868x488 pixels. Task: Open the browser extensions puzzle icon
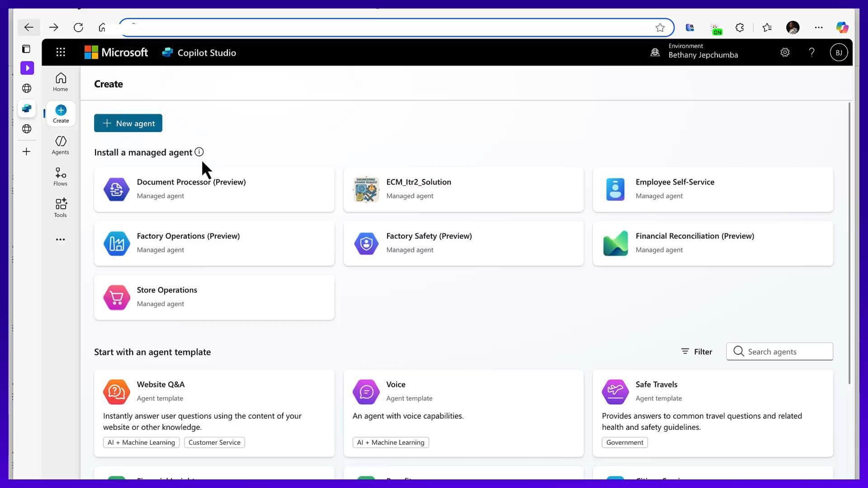(740, 28)
